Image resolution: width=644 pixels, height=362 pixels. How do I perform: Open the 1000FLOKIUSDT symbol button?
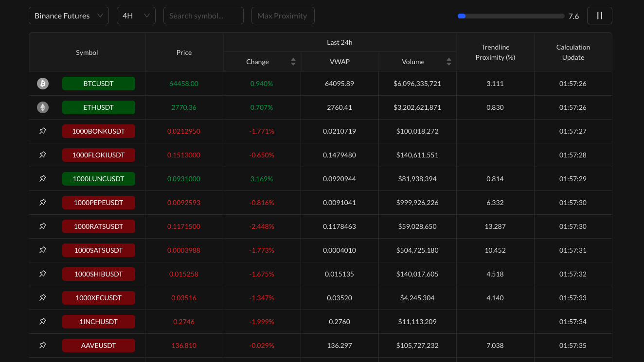point(99,155)
